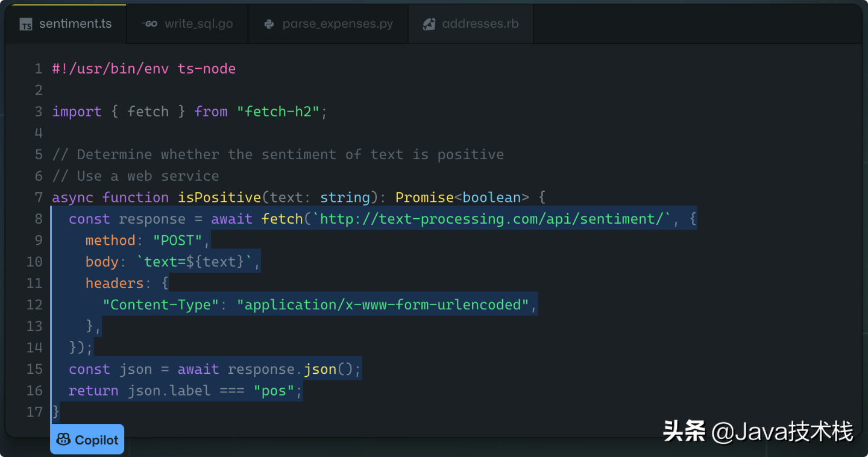Click line number 8 in the gutter
This screenshot has height=457, width=868.
pyautogui.click(x=39, y=219)
